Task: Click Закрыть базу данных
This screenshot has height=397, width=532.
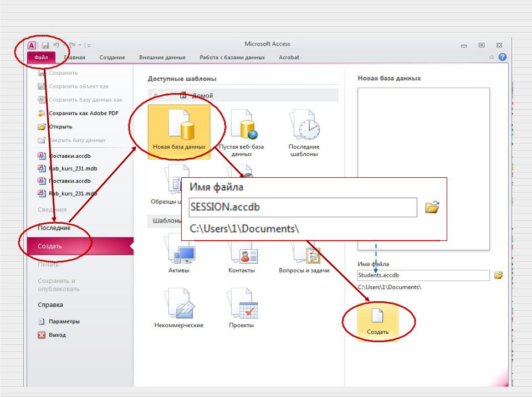Action: 77,140
